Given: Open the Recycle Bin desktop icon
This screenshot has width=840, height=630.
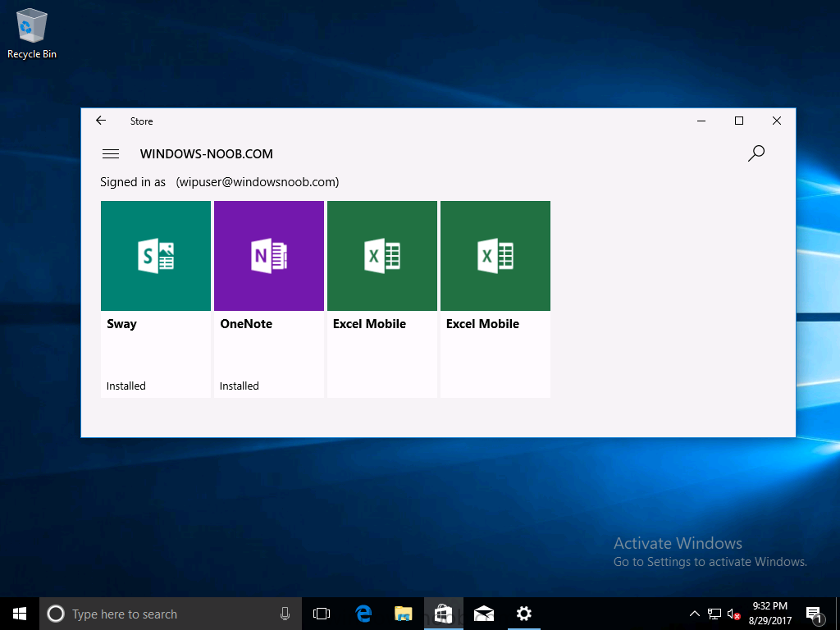Looking at the screenshot, I should coord(32,33).
